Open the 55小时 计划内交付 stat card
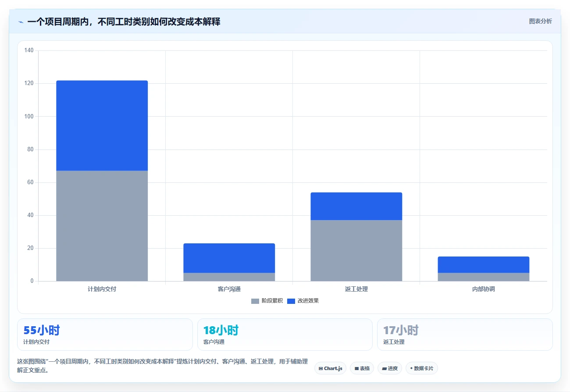 [x=105, y=335]
